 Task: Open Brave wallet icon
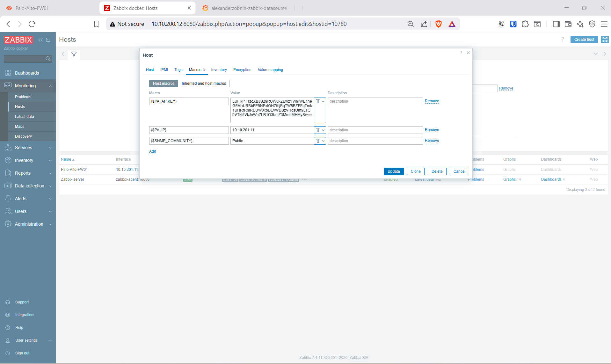pos(568,24)
